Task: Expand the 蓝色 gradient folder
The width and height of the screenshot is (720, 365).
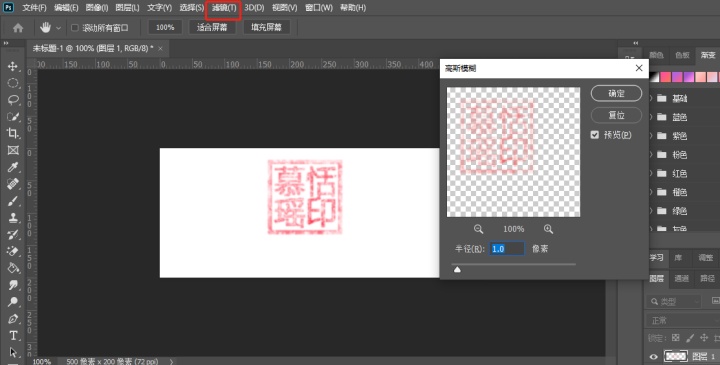Action: tap(651, 117)
